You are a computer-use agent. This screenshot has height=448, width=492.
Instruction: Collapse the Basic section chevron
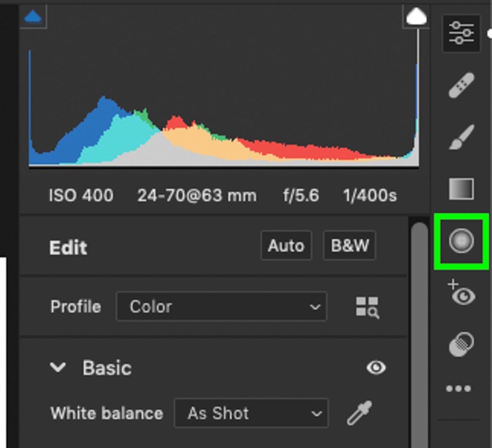[58, 368]
